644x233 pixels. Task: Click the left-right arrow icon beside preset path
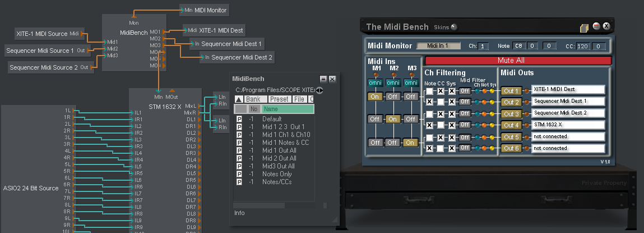pos(319,90)
